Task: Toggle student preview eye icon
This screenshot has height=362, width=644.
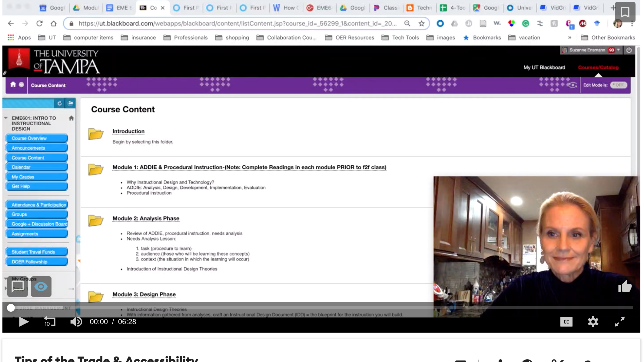Action: tap(572, 85)
